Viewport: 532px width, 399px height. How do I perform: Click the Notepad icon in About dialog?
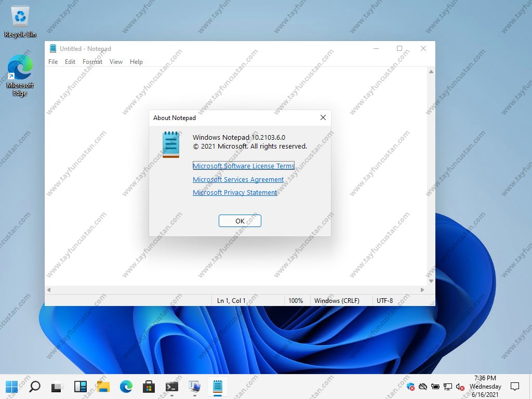[171, 144]
